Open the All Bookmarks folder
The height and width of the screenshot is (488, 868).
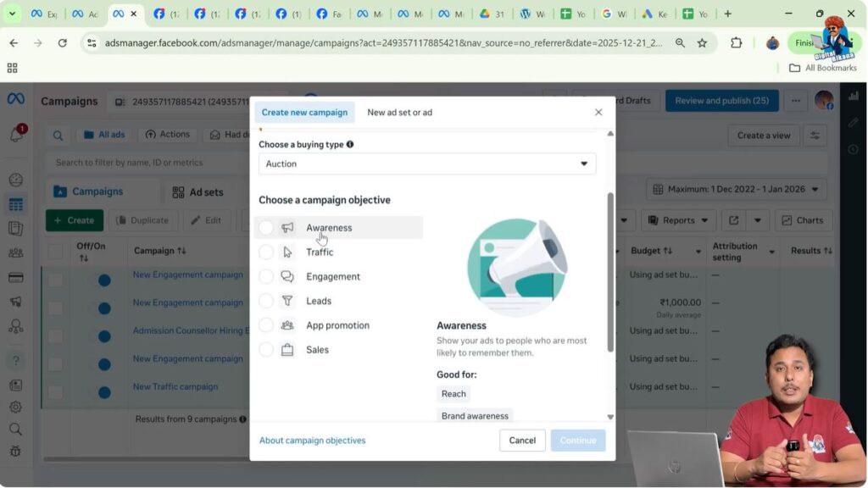(x=822, y=68)
